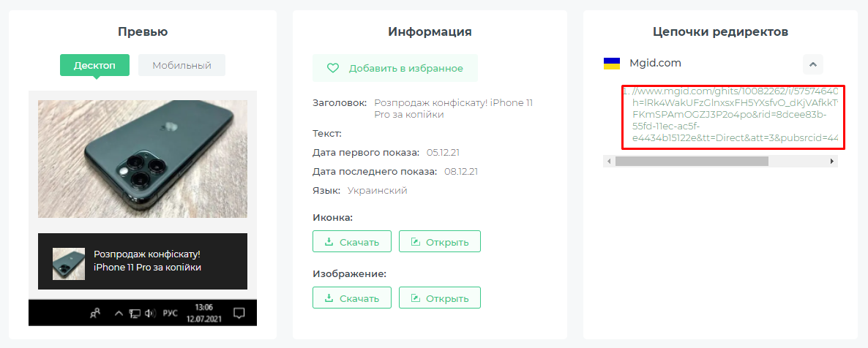Add the ad to favorites
This screenshot has height=348, width=868.
coord(395,69)
